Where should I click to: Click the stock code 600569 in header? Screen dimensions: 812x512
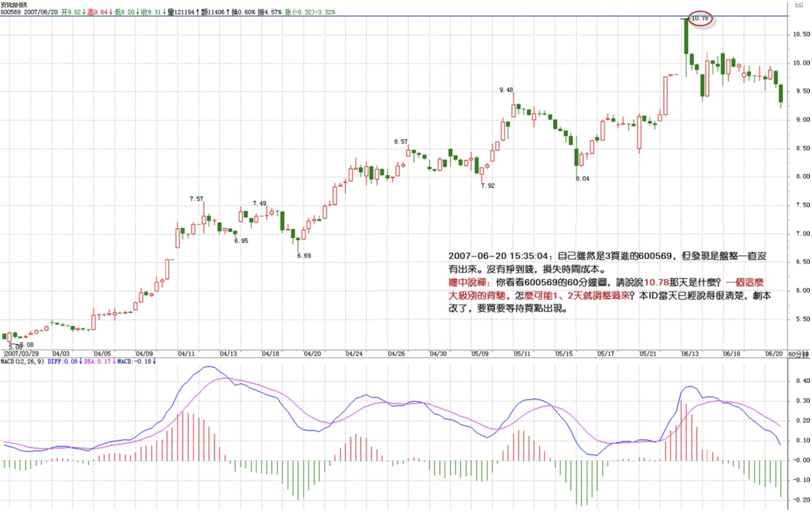(10, 12)
